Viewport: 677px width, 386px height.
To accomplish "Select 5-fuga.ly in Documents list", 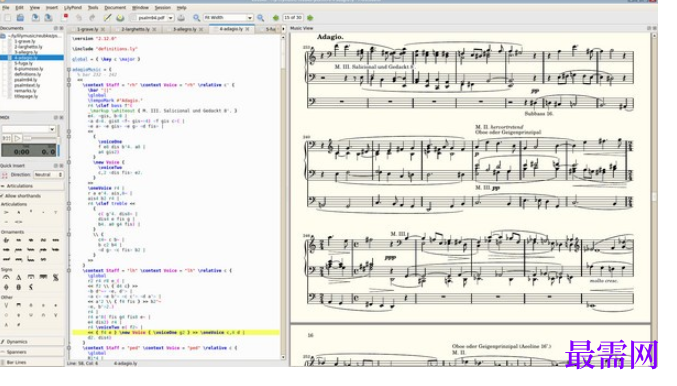I will pos(23,63).
